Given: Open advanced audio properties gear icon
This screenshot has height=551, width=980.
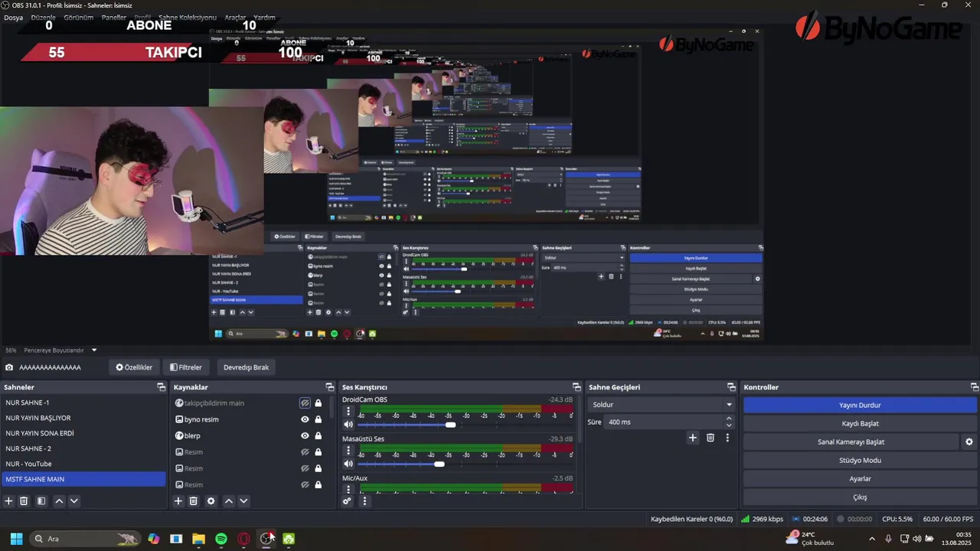Looking at the screenshot, I should tap(347, 501).
